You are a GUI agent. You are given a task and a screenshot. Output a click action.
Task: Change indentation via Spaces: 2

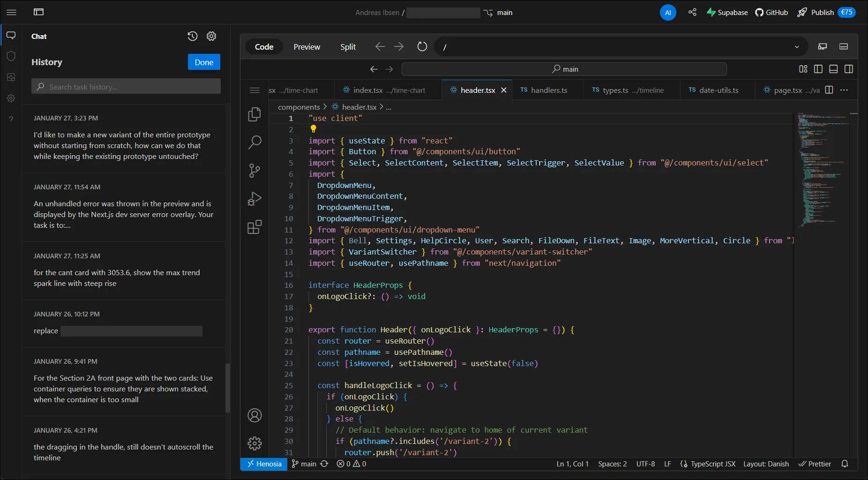coord(612,464)
